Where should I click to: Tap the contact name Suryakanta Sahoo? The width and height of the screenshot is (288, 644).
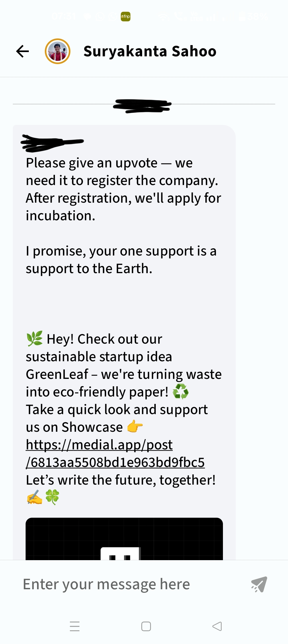point(150,51)
